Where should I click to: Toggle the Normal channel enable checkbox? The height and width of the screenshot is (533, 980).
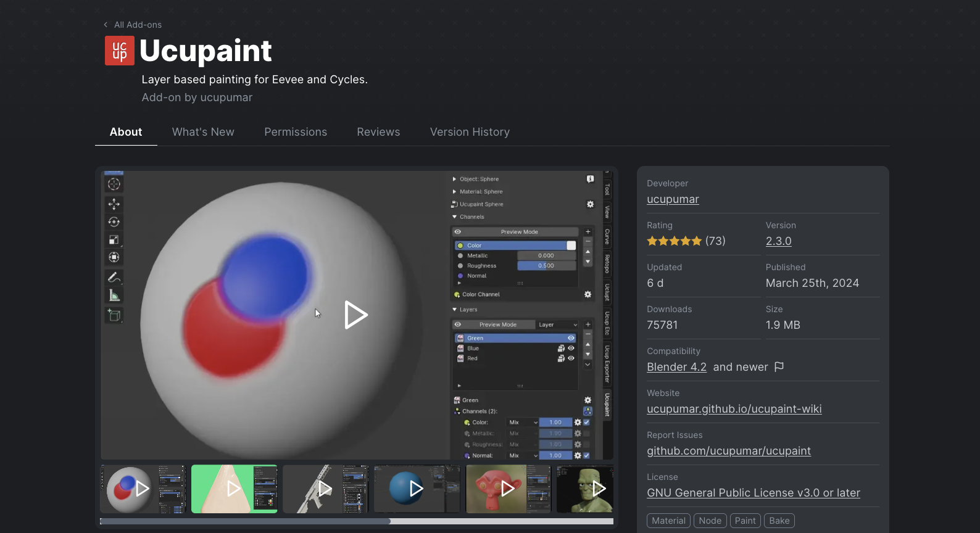[x=586, y=456]
